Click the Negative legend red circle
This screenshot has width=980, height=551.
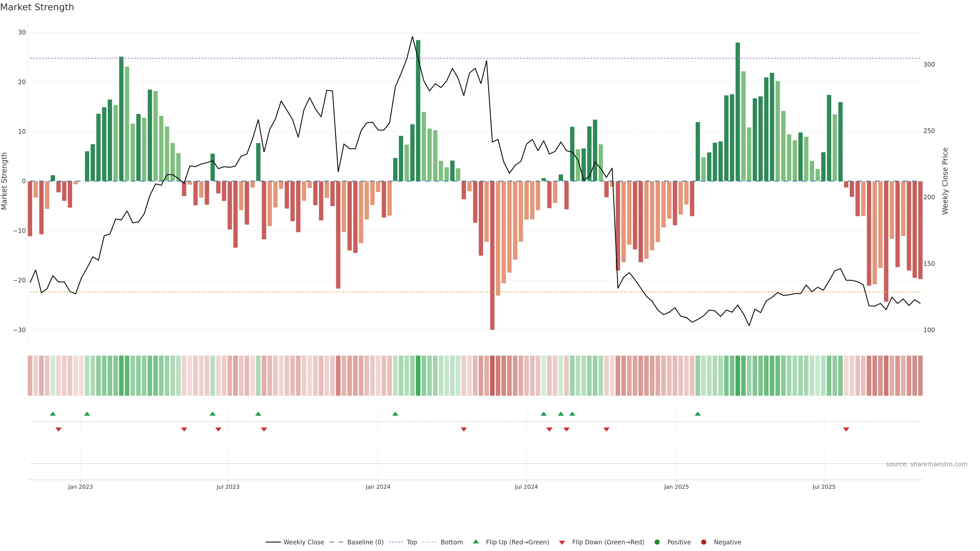(703, 542)
